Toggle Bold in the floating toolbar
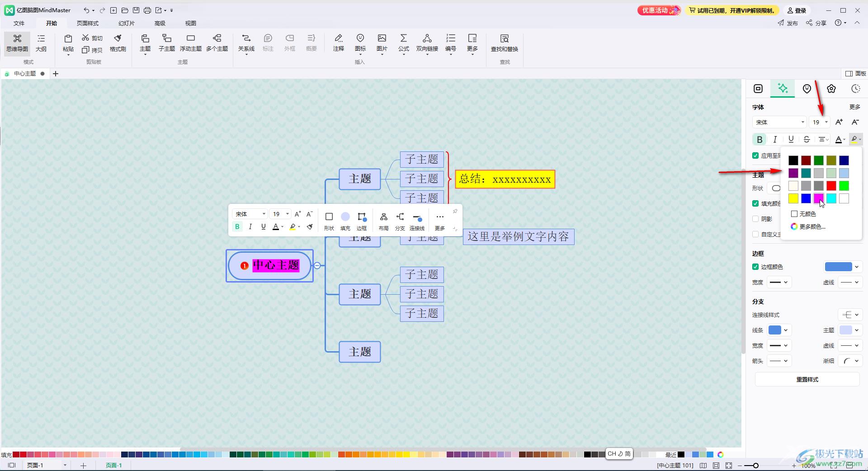This screenshot has height=471, width=868. (x=237, y=226)
